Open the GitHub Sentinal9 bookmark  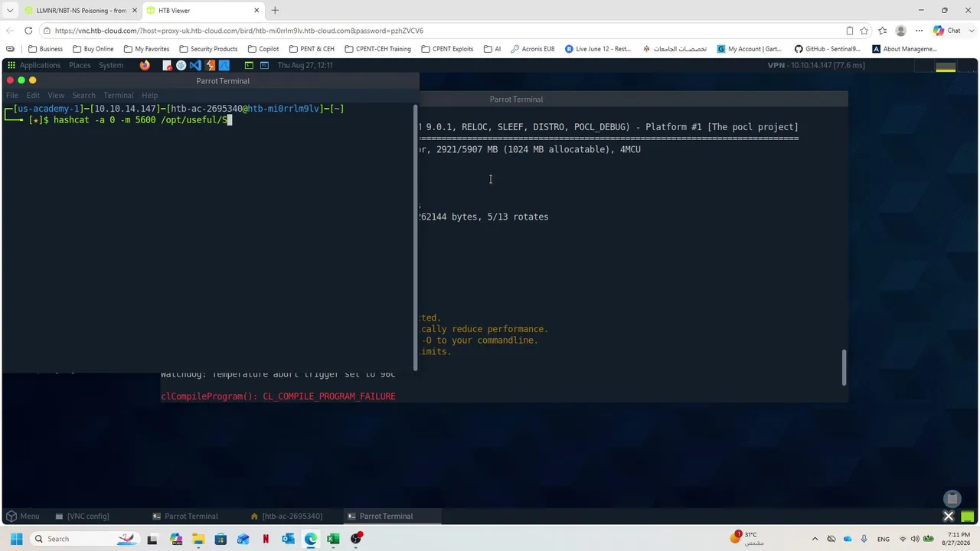tap(828, 49)
